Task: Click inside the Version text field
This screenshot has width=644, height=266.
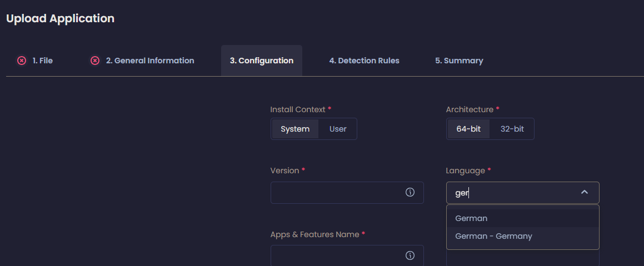Action: point(336,192)
